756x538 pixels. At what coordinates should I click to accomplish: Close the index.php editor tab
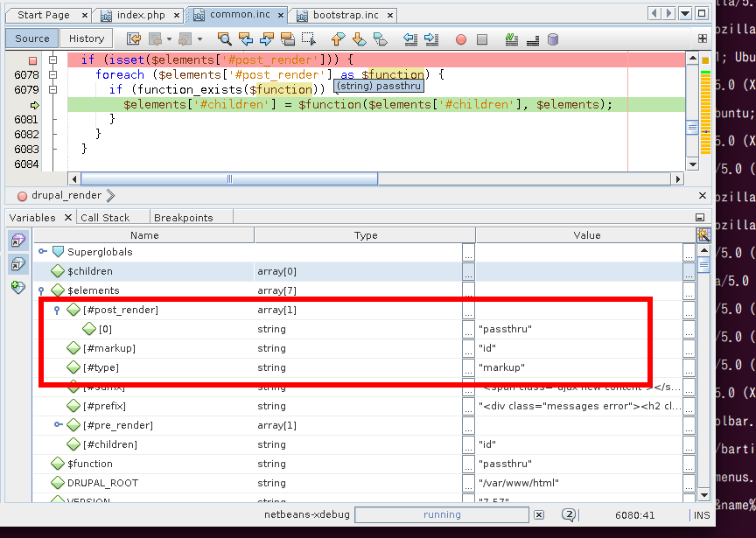tap(177, 16)
